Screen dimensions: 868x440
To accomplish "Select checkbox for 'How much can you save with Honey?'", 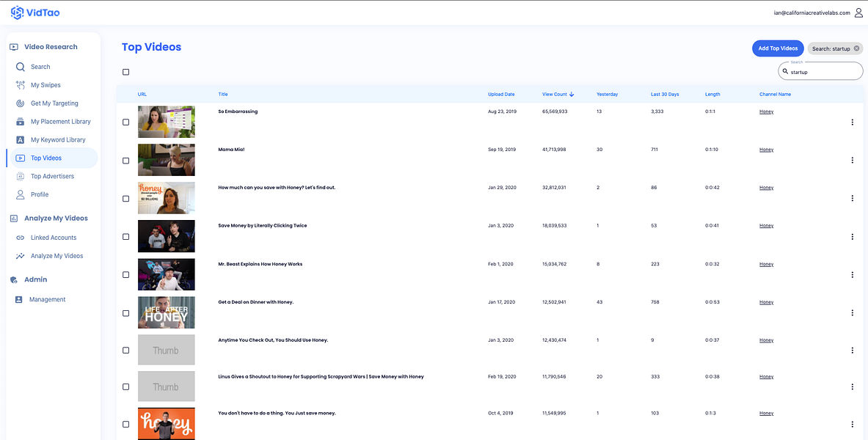I will [125, 198].
